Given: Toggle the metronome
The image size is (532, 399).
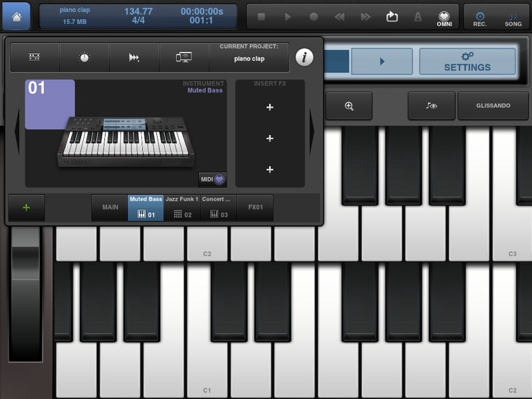Looking at the screenshot, I should [x=418, y=17].
